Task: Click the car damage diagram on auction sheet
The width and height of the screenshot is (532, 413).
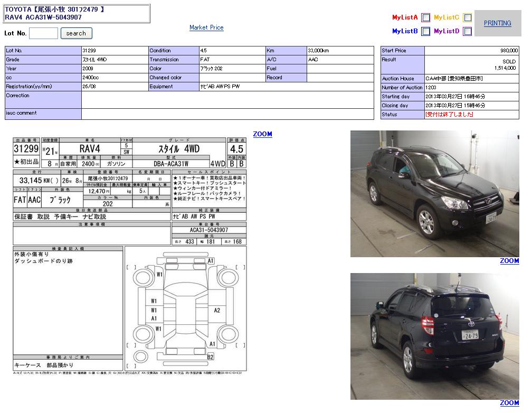Action: click(185, 309)
